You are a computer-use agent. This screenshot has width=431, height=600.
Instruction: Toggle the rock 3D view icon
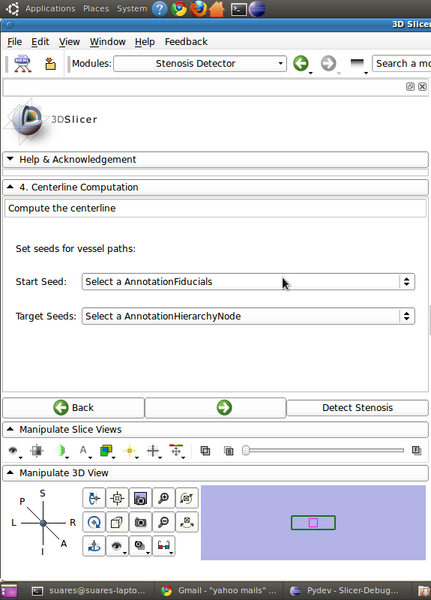[187, 522]
